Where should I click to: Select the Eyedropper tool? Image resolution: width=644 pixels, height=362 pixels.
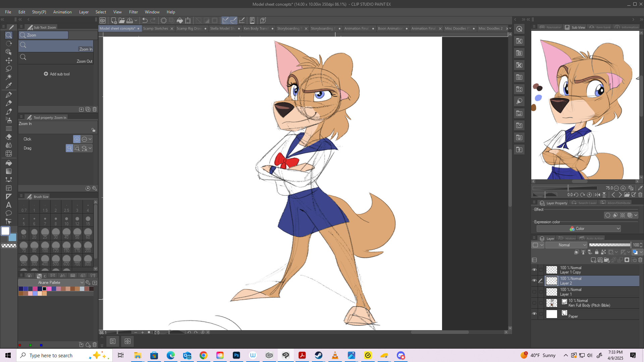(9, 85)
